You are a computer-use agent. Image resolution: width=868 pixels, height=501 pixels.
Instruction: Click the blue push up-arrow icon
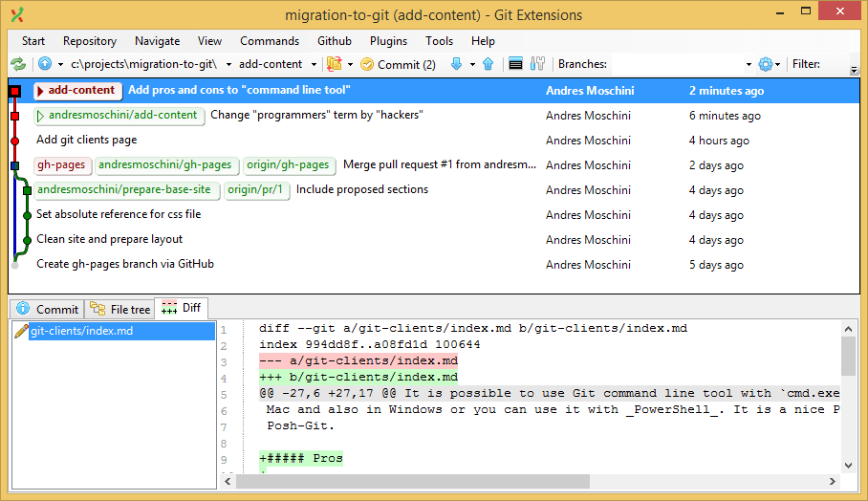[488, 64]
